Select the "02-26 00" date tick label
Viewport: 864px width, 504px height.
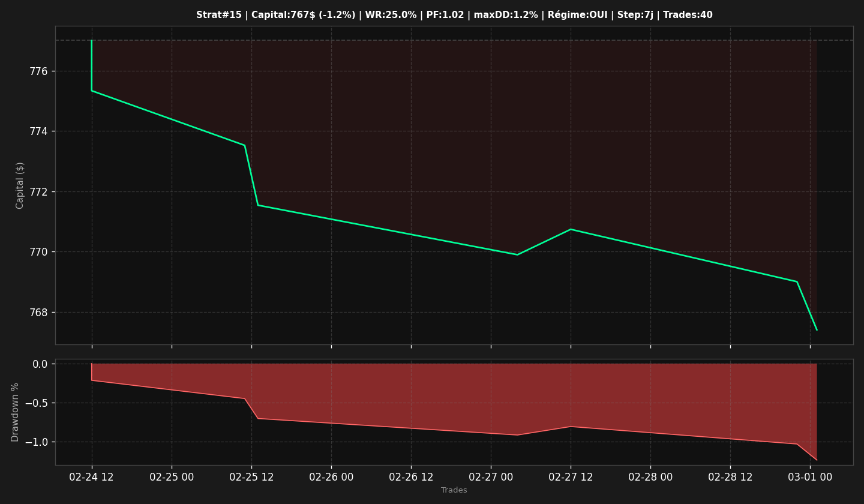click(331, 477)
